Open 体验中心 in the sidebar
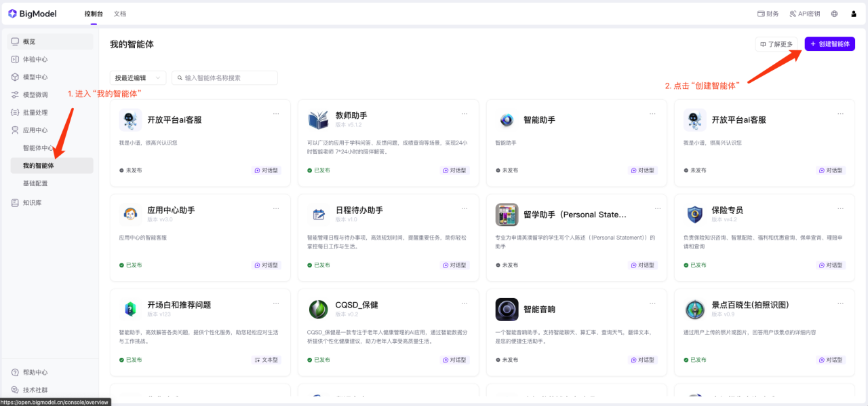 coord(50,59)
